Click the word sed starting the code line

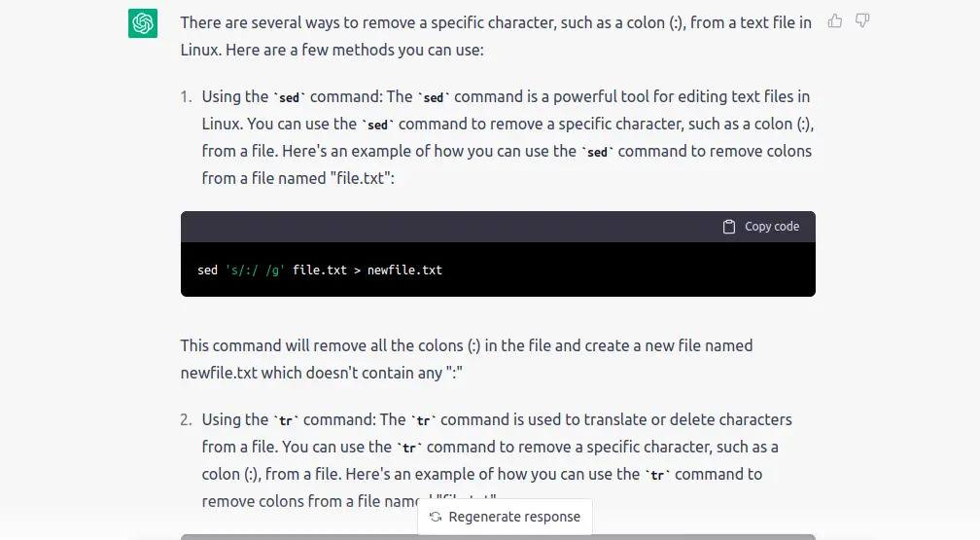207,270
